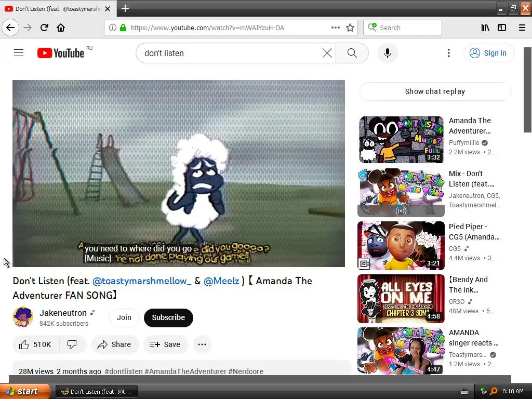Open YouTube settings three-dot menu
532x399 pixels.
448,53
